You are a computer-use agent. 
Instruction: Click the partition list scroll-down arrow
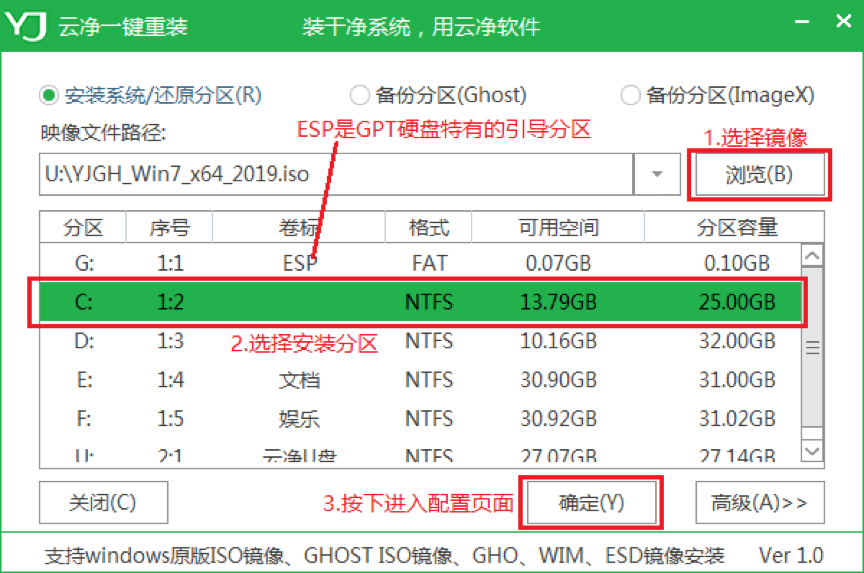click(x=812, y=451)
